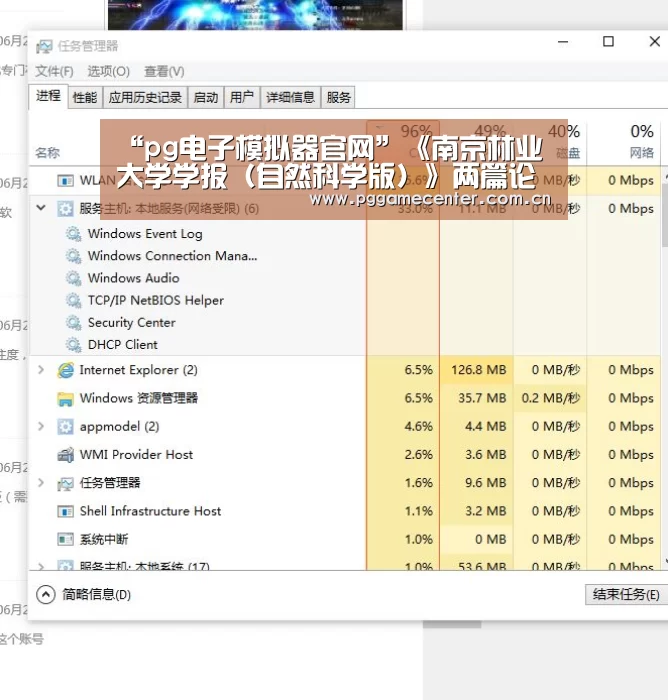This screenshot has width=668, height=700.
Task: Click the 0.2 MB/秒 disk value
Action: (x=551, y=398)
